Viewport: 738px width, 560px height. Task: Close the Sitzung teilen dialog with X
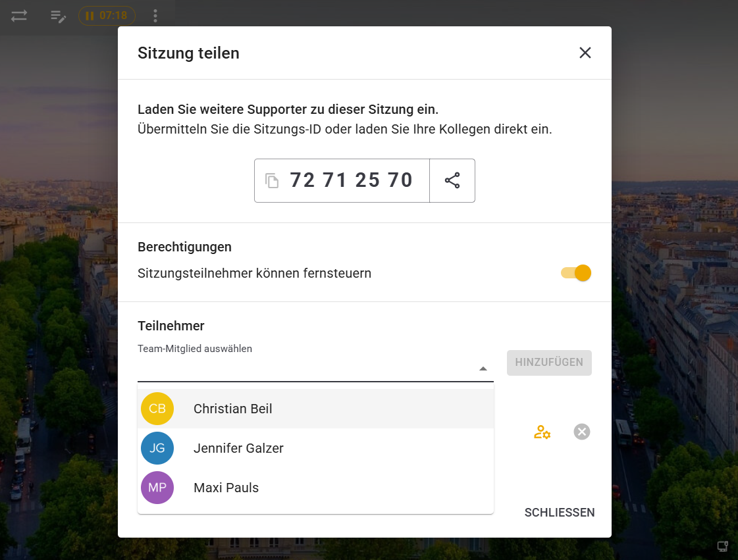585,53
